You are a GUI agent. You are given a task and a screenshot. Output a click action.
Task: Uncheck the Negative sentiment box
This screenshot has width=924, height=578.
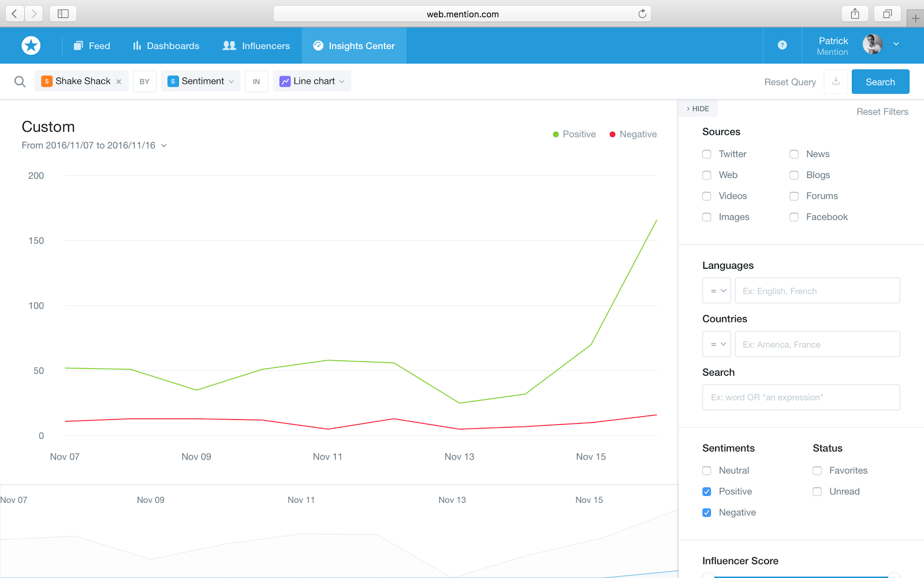point(707,513)
